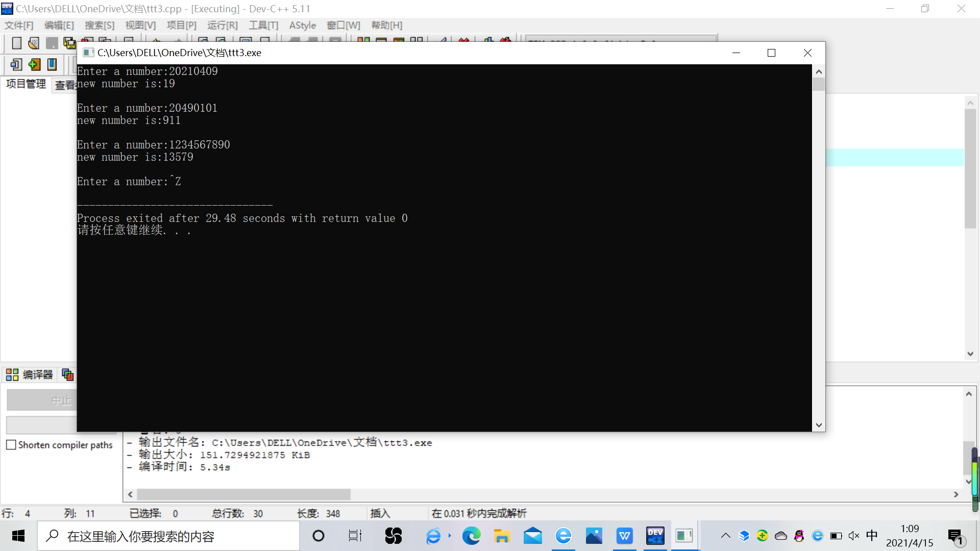
Task: Open Dev-C++ from the taskbar
Action: 655,536
